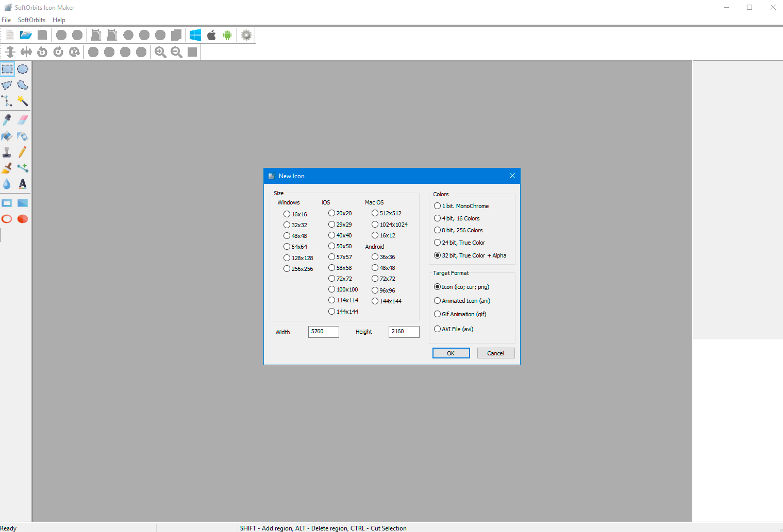Select the elliptical selection tool
Screen dimensions: 783x532
pyautogui.click(x=23, y=69)
